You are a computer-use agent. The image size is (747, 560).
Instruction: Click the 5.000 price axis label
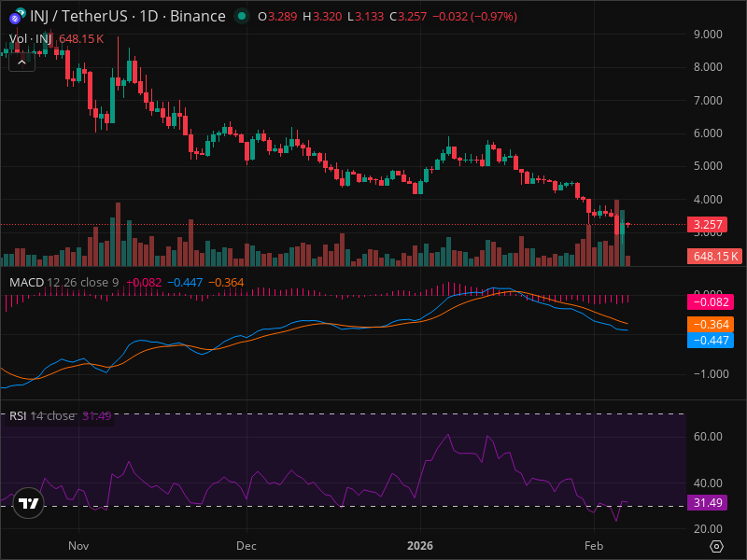click(x=708, y=166)
